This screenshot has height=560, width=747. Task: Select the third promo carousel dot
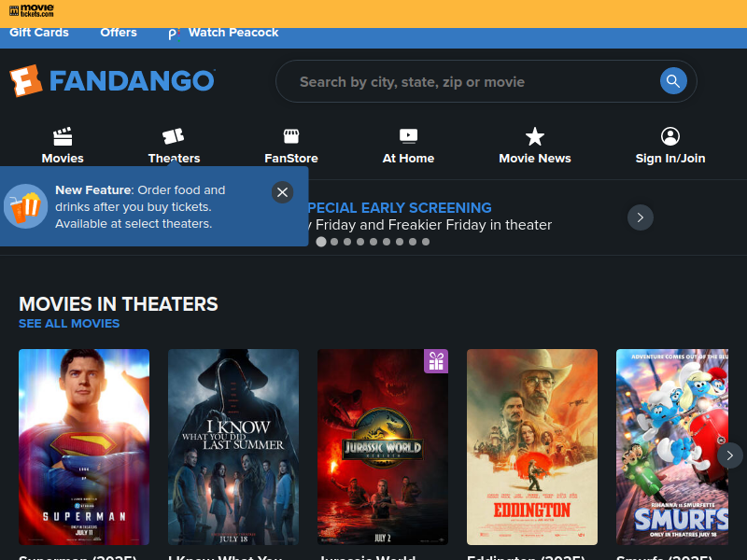pyautogui.click(x=347, y=242)
